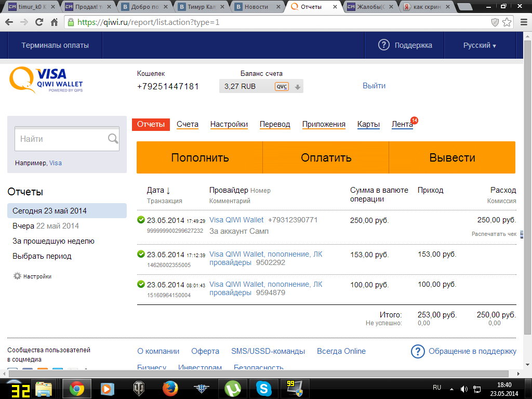The width and height of the screenshot is (532, 399).
Task: Open the О компании footer link
Action: (x=158, y=351)
